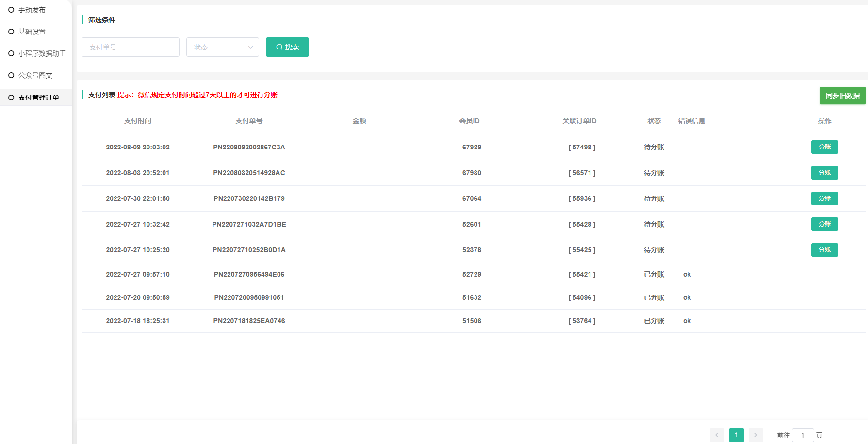Viewport: 868px width, 444px height.
Task: Click linked order ID 57498
Action: [x=582, y=147]
